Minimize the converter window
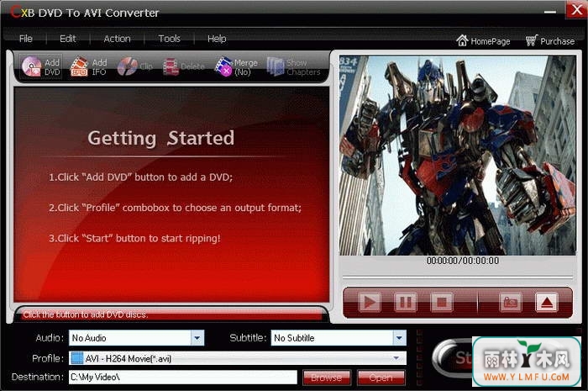This screenshot has width=588, height=391. [x=549, y=12]
